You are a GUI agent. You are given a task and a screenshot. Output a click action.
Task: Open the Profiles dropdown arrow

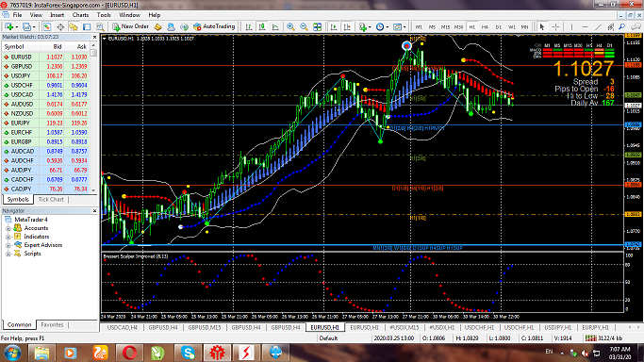coord(34,26)
